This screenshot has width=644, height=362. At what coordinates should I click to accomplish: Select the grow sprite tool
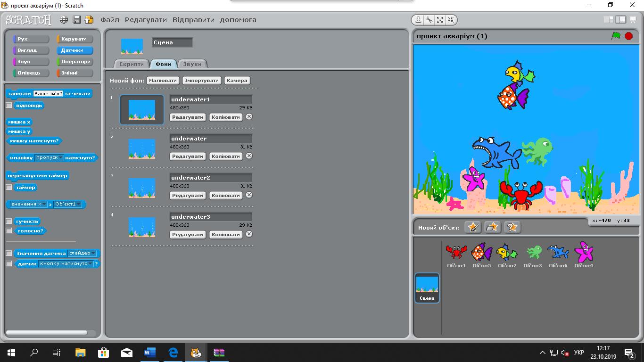(440, 20)
